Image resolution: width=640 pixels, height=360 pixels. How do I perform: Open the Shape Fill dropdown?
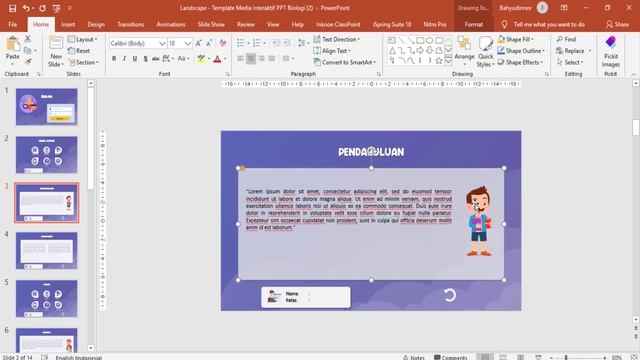pyautogui.click(x=516, y=39)
